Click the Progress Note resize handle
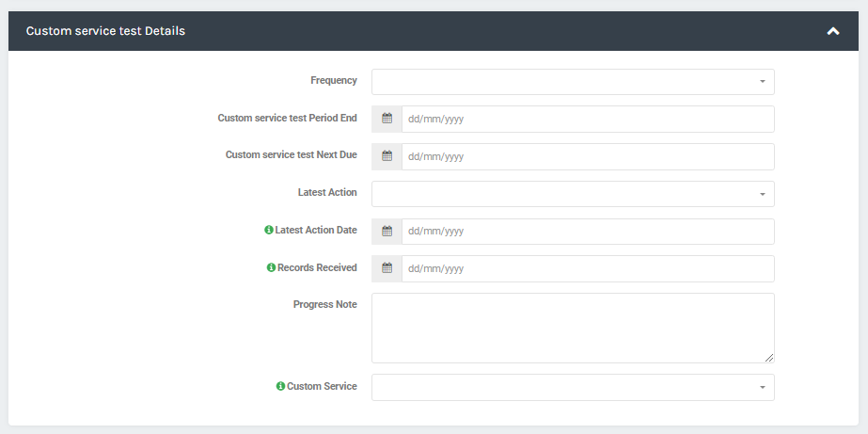Screen dimensions: 868x434 (x=769, y=358)
